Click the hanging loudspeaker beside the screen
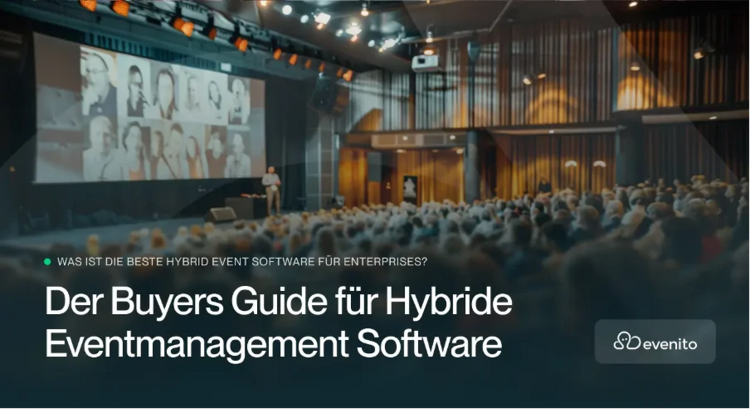 pos(329,95)
